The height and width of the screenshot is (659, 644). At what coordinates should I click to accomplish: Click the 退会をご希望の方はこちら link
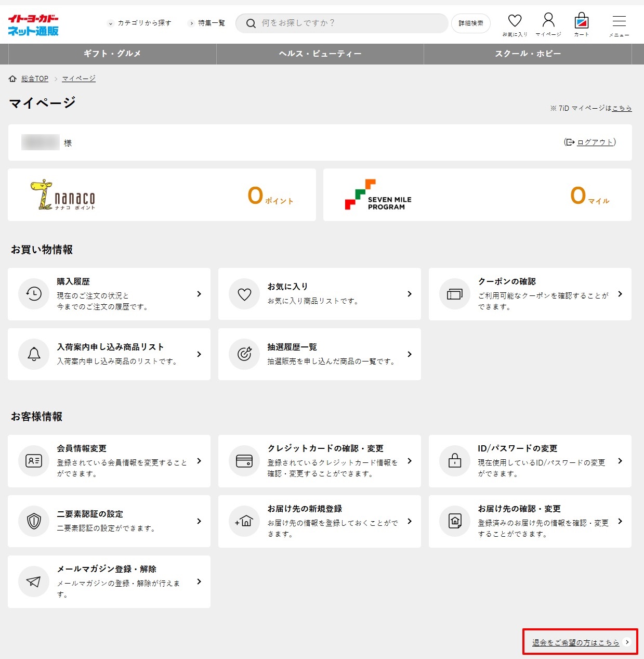coord(575,642)
